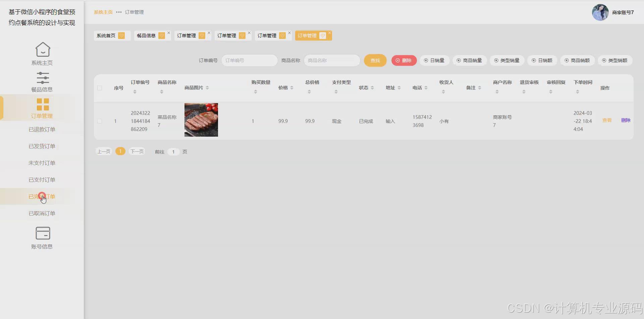This screenshot has height=319, width=644.
Task: Sort by 商品图片 column arrows
Action: [207, 88]
